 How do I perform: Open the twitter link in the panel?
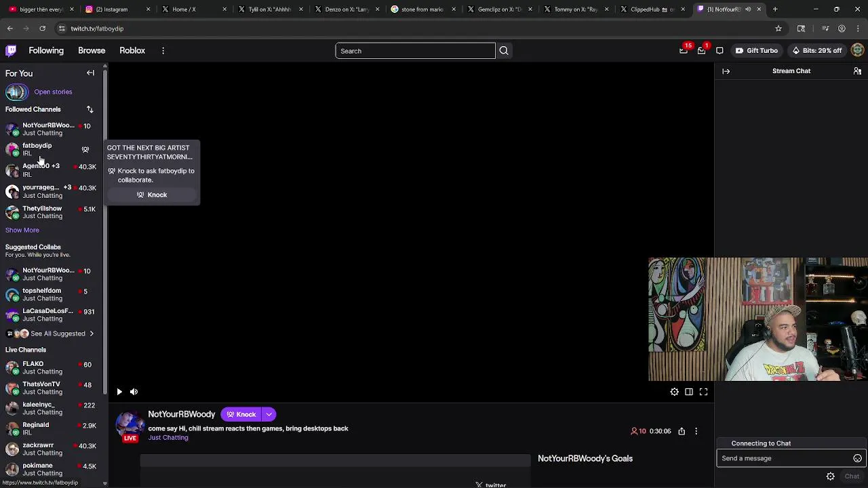[491, 485]
